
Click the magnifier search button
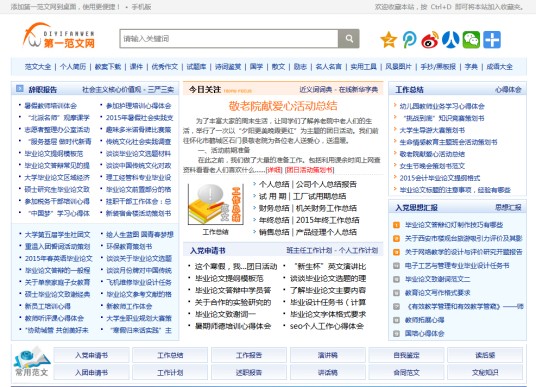(x=349, y=39)
